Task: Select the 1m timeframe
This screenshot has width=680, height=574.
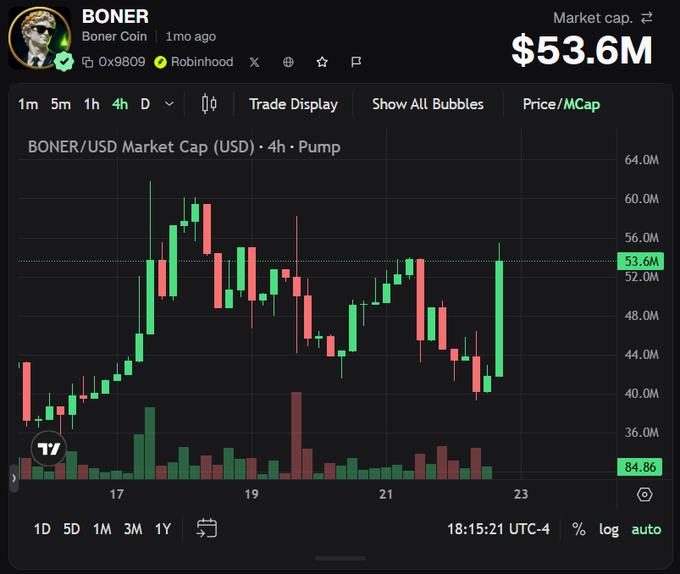Action: pos(28,104)
